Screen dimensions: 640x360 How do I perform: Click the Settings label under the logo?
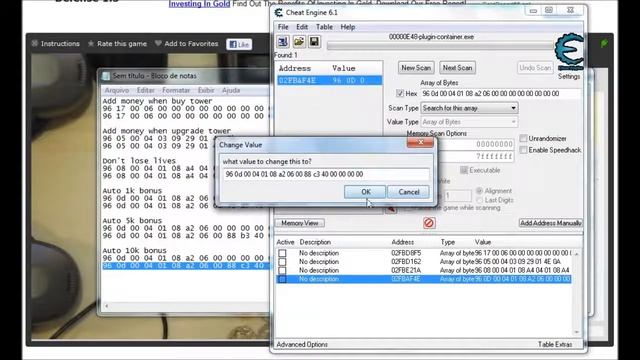[x=569, y=76]
